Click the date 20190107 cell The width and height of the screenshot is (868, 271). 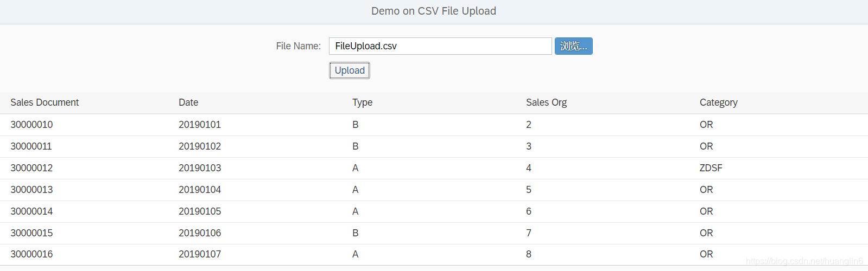point(200,254)
